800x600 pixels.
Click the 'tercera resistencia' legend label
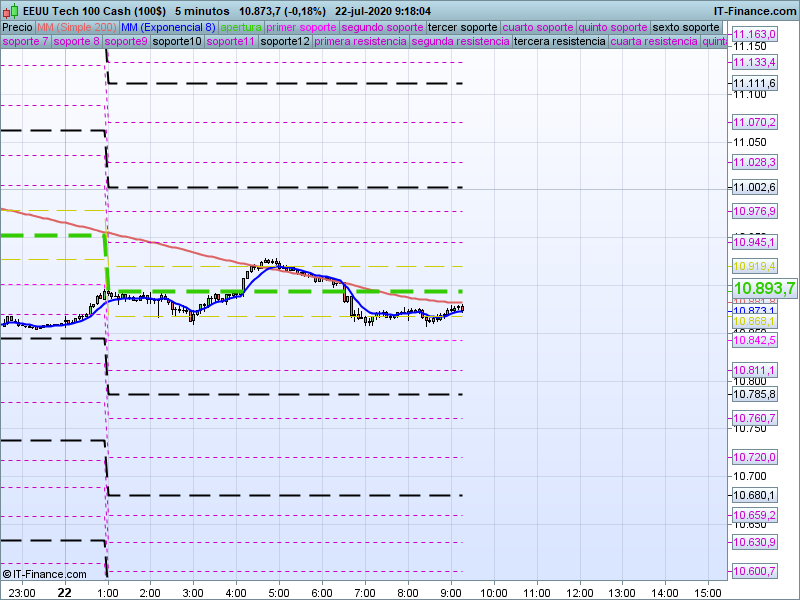pyautogui.click(x=559, y=42)
